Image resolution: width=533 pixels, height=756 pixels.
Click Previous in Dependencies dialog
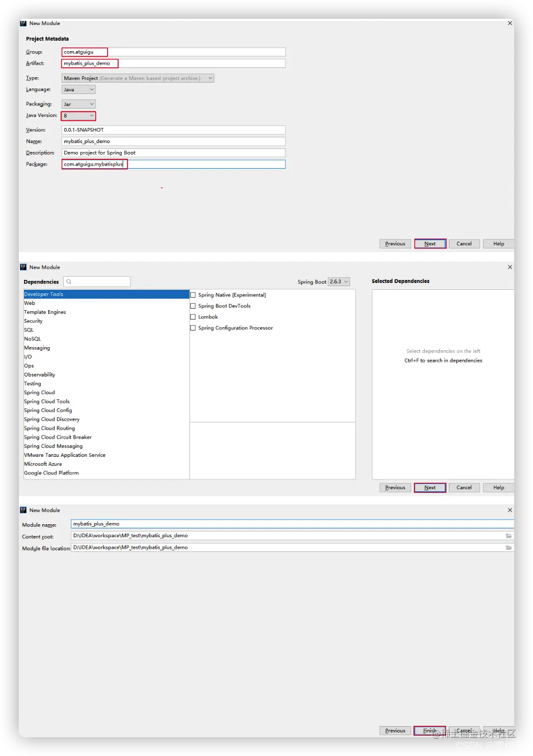[x=395, y=488]
